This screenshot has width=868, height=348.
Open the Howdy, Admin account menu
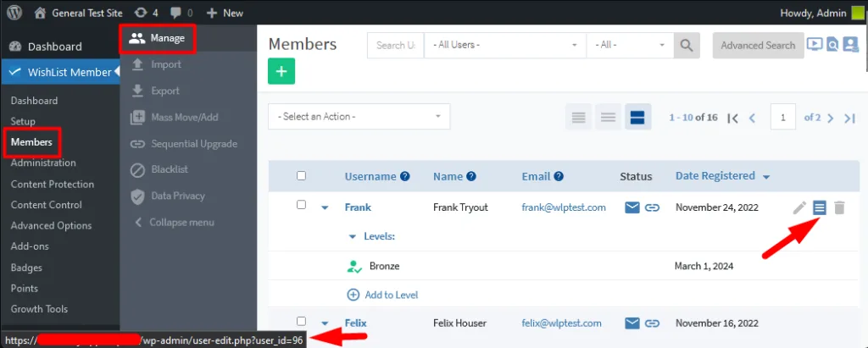point(821,13)
